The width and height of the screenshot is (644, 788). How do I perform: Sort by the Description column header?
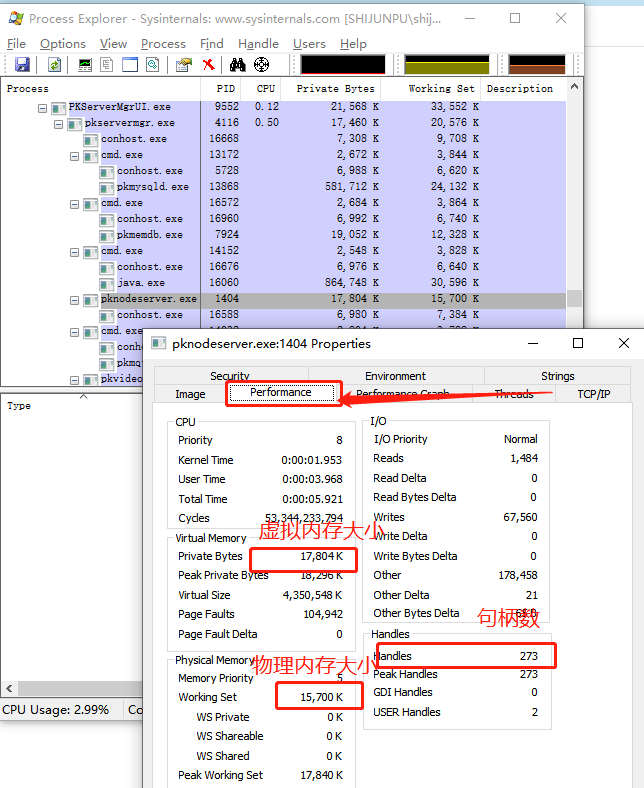point(523,88)
